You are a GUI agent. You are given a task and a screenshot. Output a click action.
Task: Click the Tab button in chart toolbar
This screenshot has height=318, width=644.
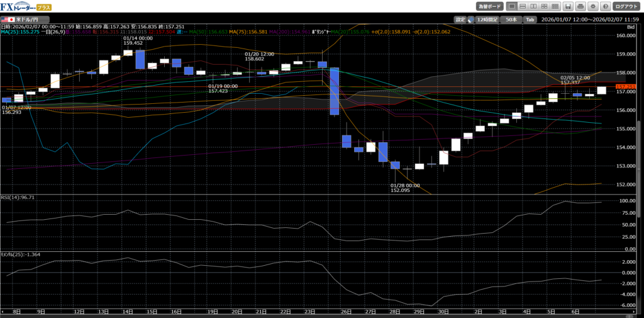tap(530, 20)
